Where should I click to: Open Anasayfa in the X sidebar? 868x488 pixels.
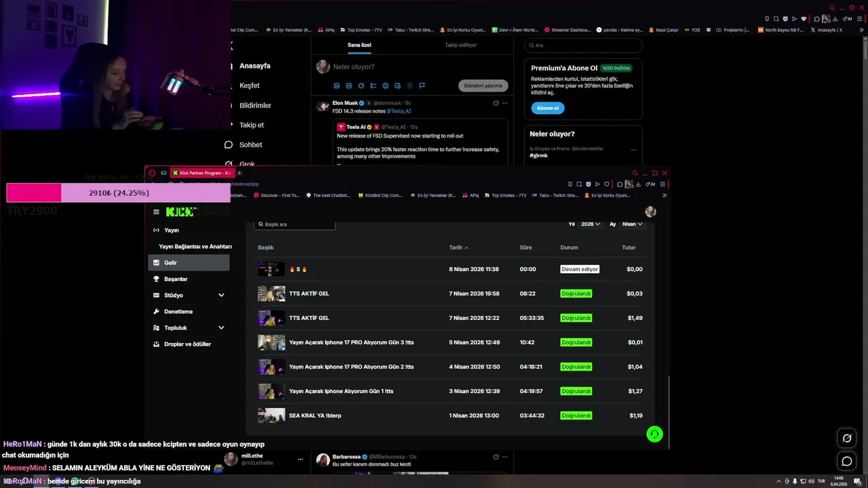pyautogui.click(x=255, y=66)
